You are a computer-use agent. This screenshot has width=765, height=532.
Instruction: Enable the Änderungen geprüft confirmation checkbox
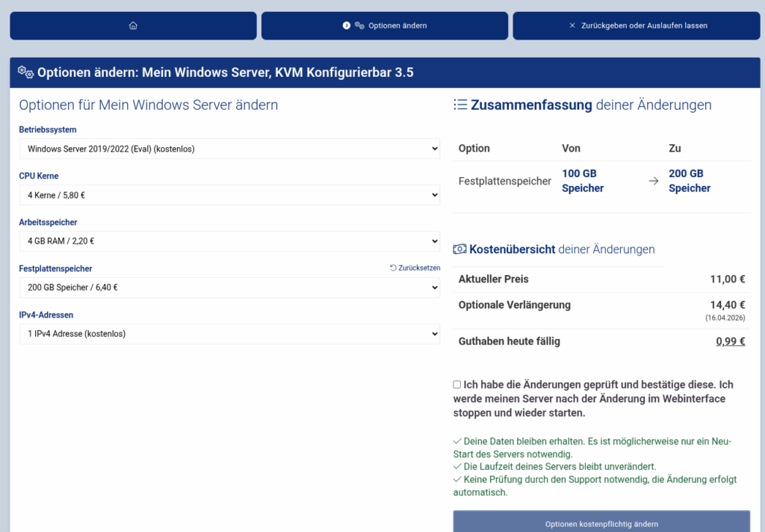point(456,384)
